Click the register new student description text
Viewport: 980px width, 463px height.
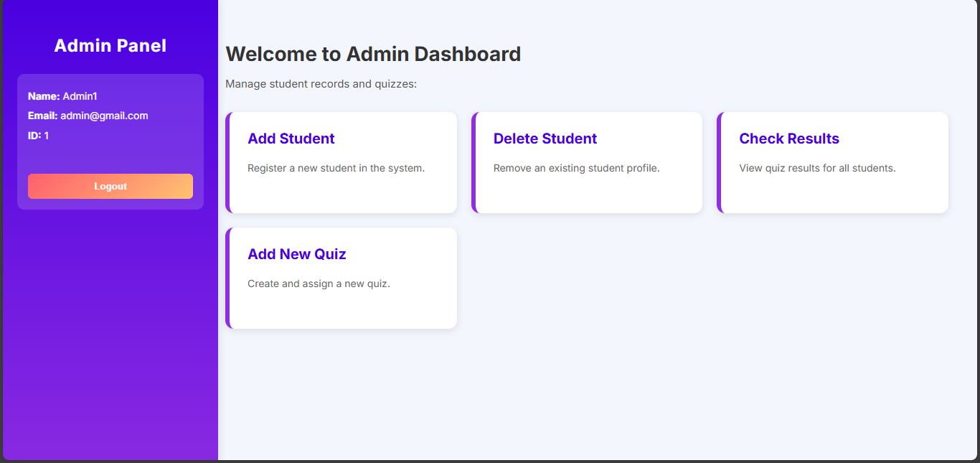(x=336, y=167)
